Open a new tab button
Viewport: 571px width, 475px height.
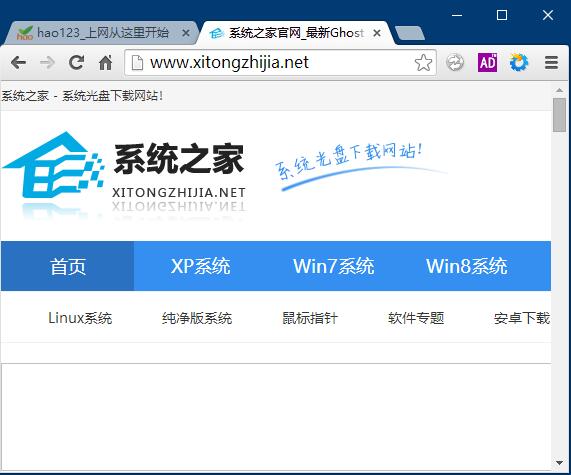coord(410,33)
